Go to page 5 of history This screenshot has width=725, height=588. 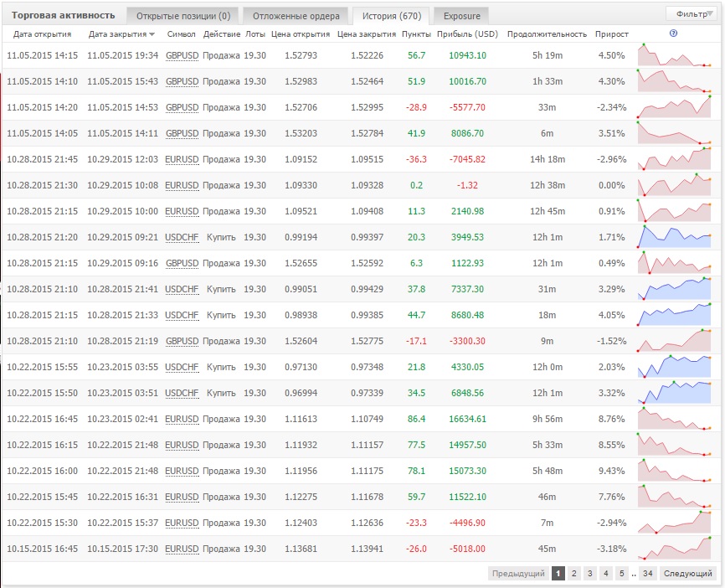621,573
